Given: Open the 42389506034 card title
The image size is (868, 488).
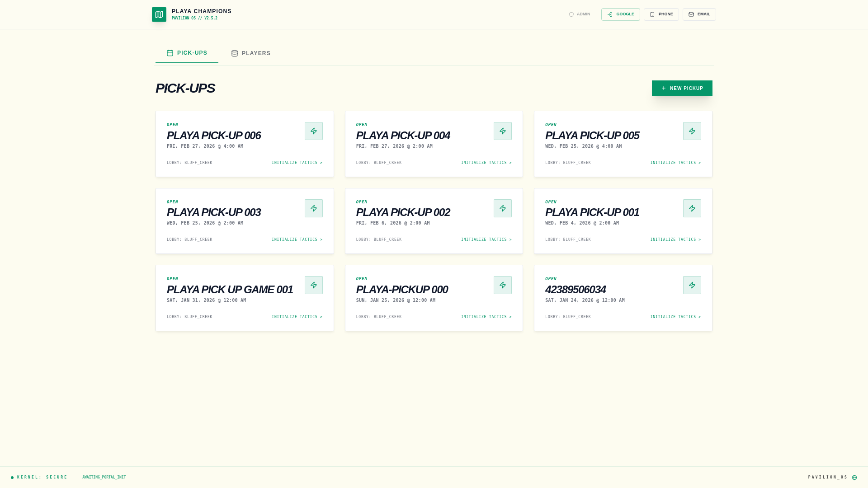Looking at the screenshot, I should click(576, 290).
